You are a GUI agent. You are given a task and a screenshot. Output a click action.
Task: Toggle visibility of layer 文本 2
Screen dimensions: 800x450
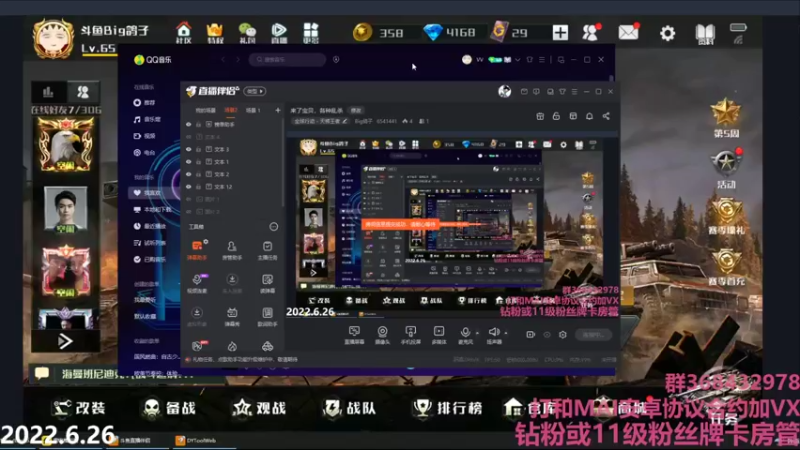pyautogui.click(x=189, y=174)
